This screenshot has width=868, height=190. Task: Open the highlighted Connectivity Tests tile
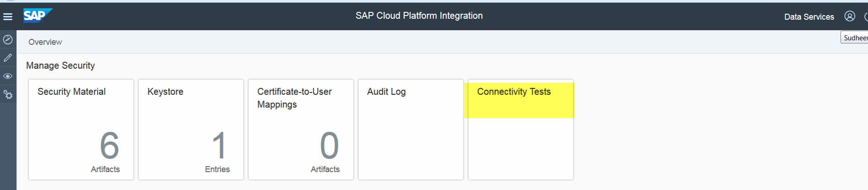(x=521, y=129)
